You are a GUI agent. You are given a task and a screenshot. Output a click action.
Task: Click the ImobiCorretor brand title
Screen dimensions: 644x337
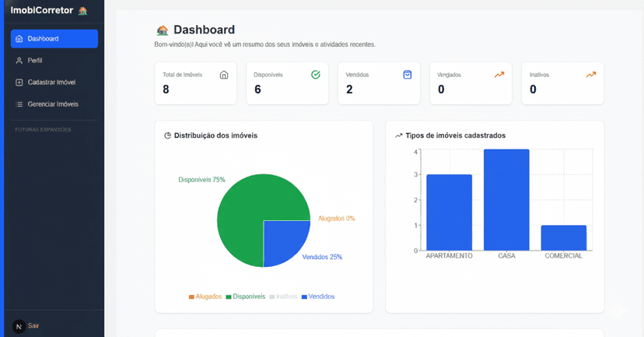[x=42, y=10]
